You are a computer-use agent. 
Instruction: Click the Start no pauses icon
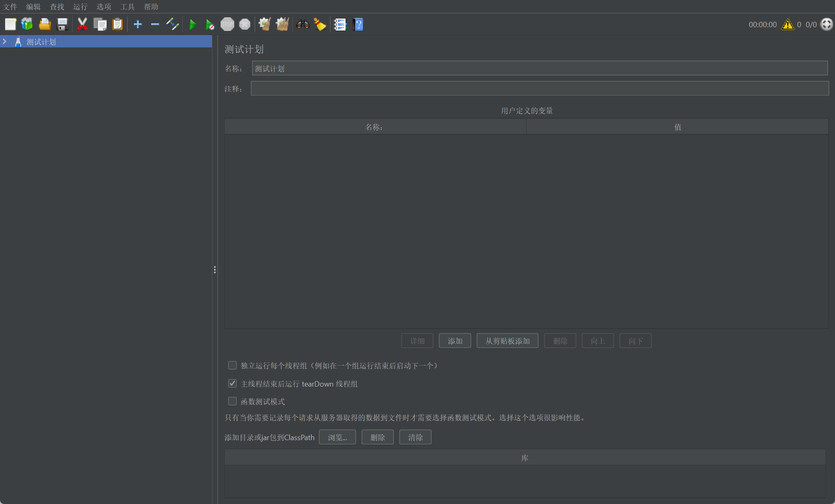pyautogui.click(x=210, y=24)
